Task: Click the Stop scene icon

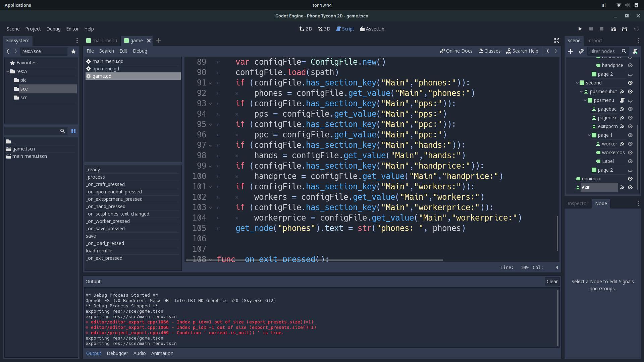Action: click(602, 29)
